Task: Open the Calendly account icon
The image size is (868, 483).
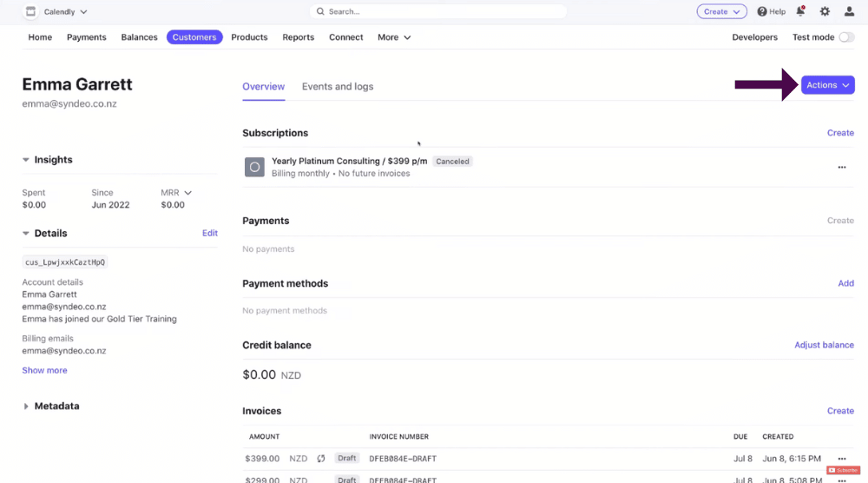Action: [x=30, y=11]
